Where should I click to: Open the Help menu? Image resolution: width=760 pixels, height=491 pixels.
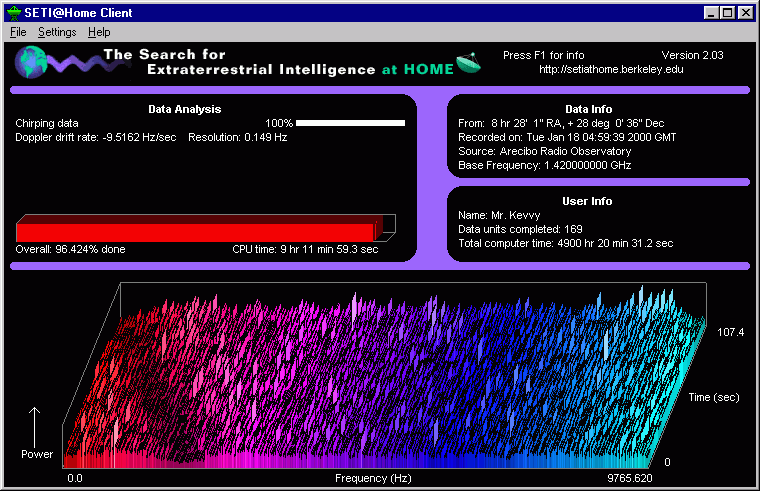click(99, 32)
